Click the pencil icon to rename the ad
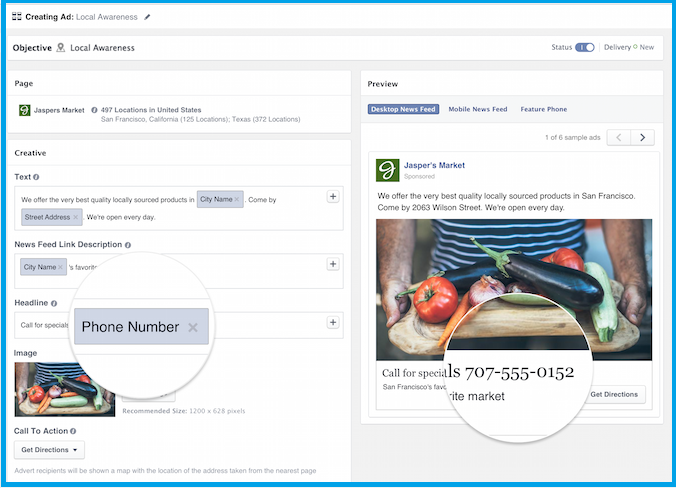This screenshot has height=488, width=676. coord(148,17)
